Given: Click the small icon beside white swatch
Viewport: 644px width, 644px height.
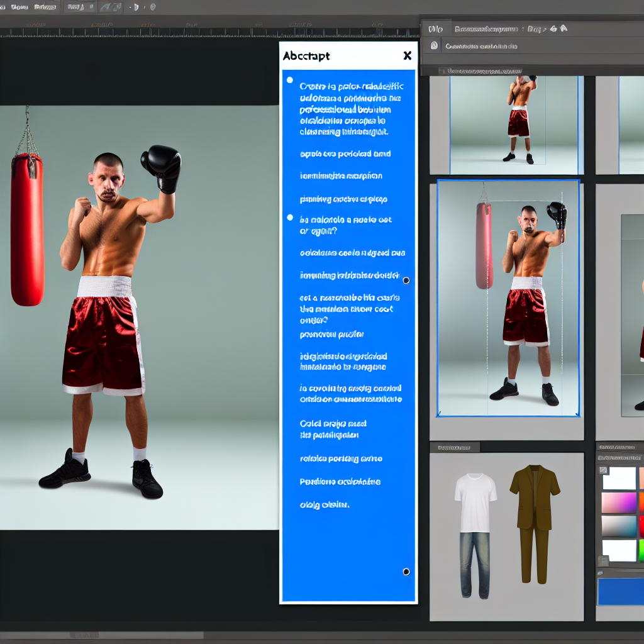Looking at the screenshot, I should click(x=604, y=470).
